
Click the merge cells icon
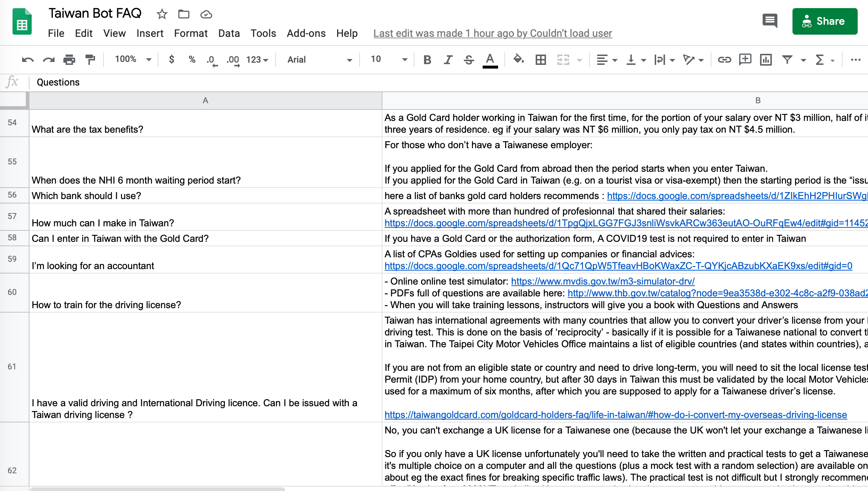[x=563, y=60]
